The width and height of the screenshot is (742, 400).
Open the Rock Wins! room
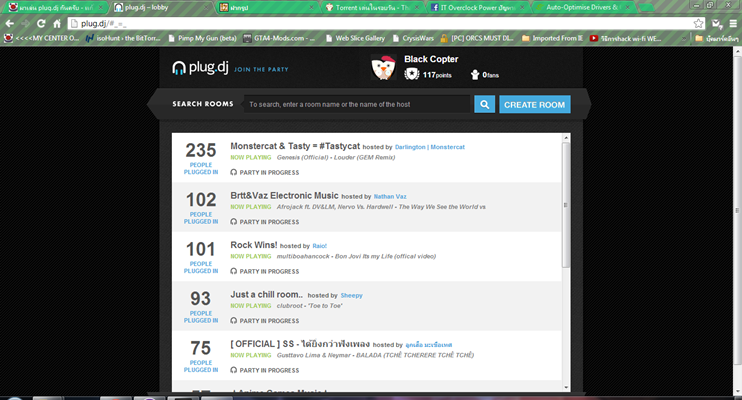pos(254,245)
